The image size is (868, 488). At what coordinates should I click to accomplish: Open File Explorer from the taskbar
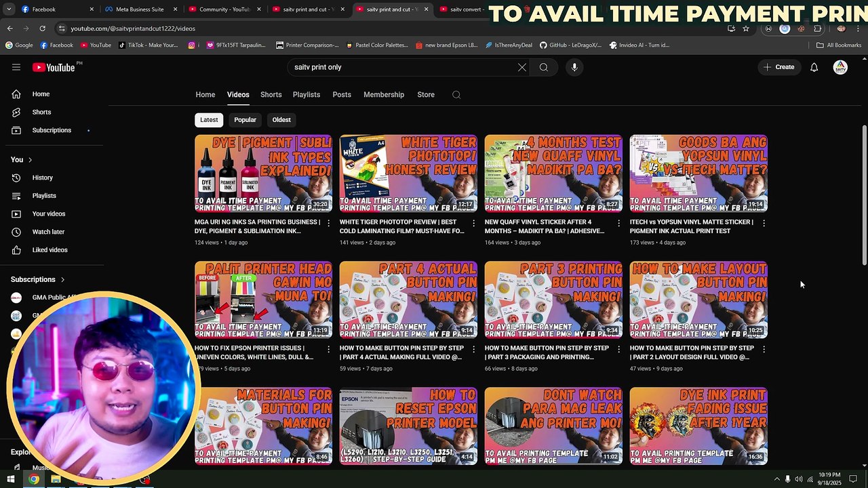(x=56, y=479)
